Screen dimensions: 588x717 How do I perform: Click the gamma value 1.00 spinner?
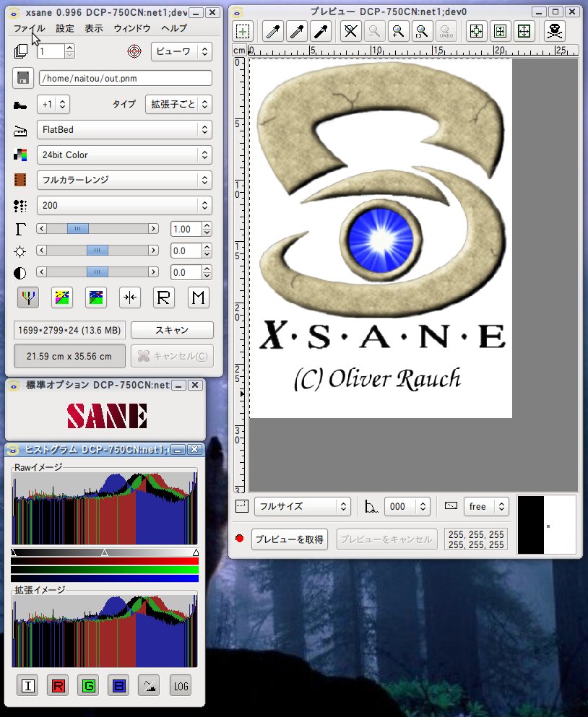[x=191, y=229]
